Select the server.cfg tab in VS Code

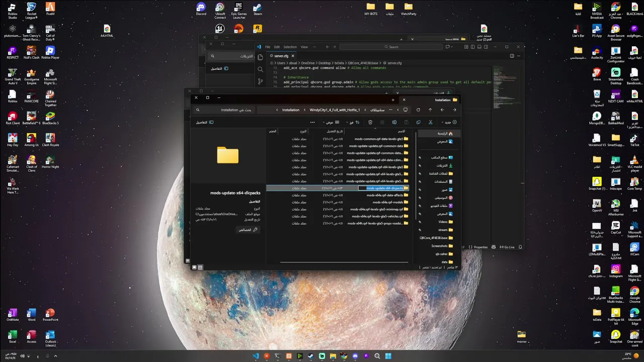tap(282, 56)
